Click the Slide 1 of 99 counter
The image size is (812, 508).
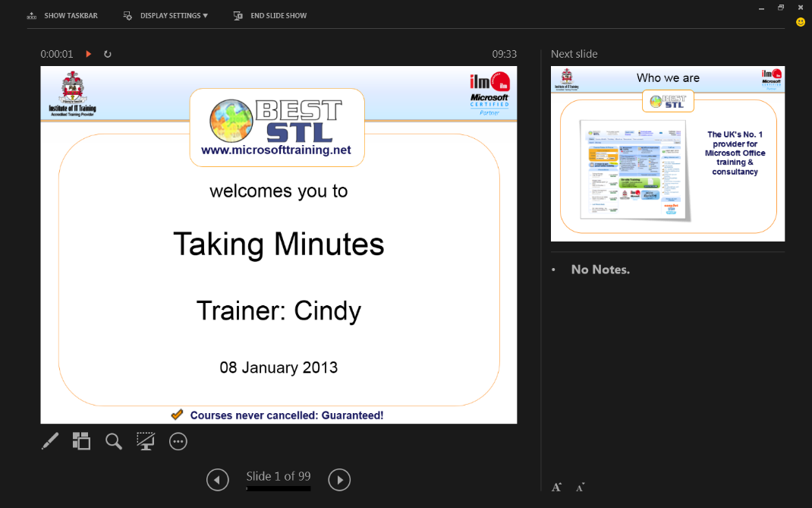(279, 476)
